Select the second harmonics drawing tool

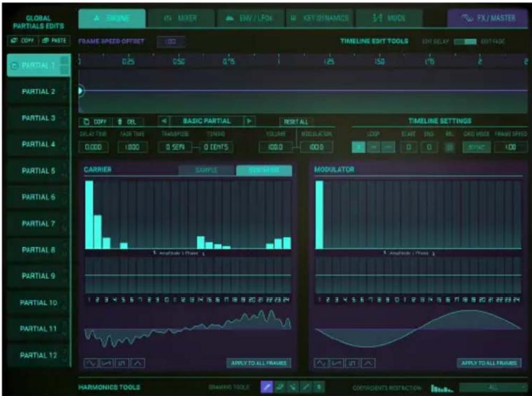click(280, 387)
